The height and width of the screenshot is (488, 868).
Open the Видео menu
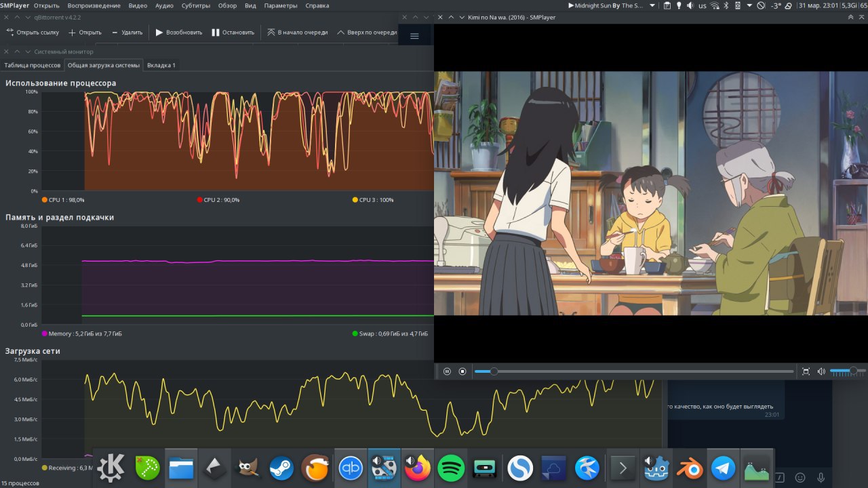[138, 5]
